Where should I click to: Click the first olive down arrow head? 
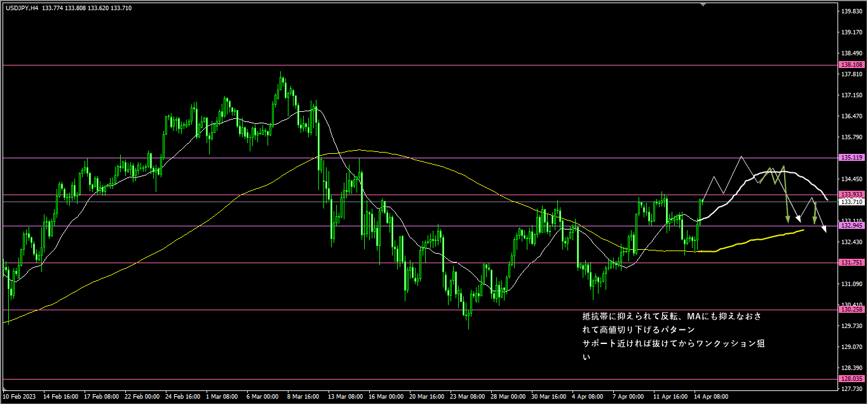pyautogui.click(x=788, y=219)
